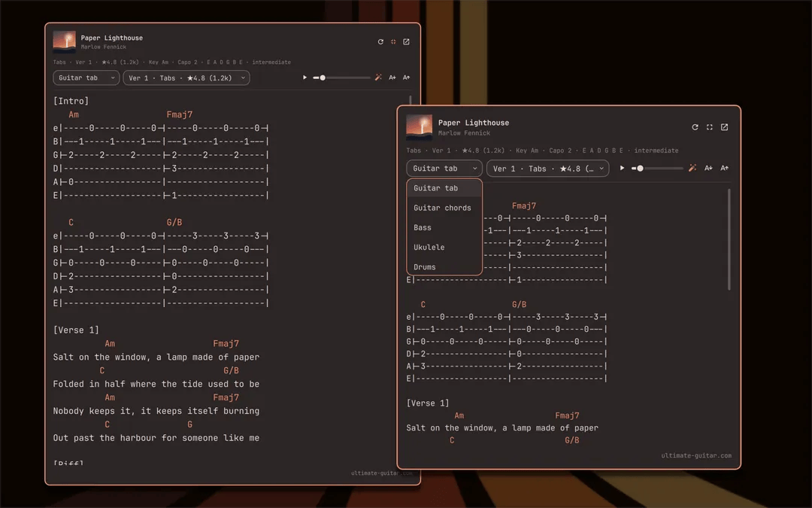The height and width of the screenshot is (508, 812).
Task: Select Guitar chords from dropdown list
Action: [x=444, y=208]
